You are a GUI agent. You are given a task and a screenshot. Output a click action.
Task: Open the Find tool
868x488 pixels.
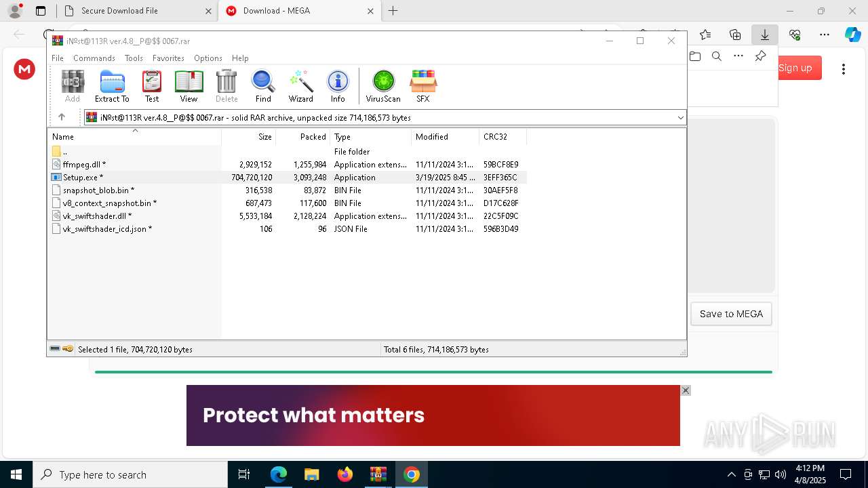pyautogui.click(x=263, y=86)
